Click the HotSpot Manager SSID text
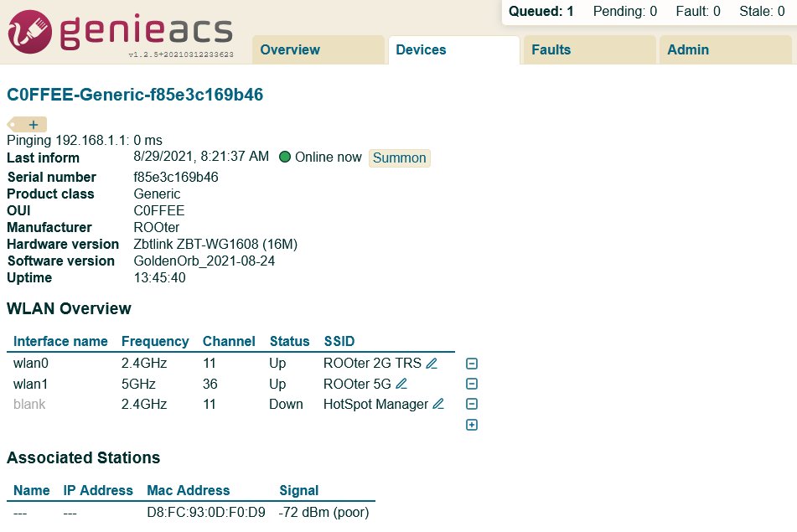Viewport: 797px width, 532px height. click(376, 404)
